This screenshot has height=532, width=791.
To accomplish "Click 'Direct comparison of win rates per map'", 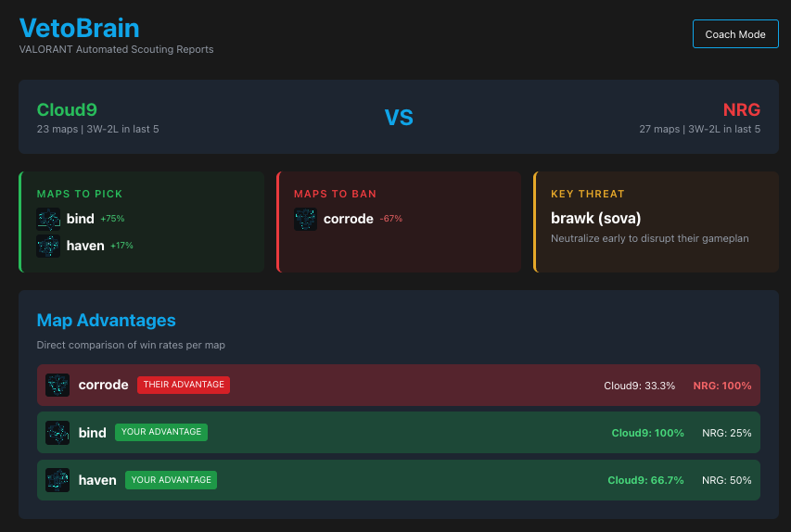I will coord(131,345).
